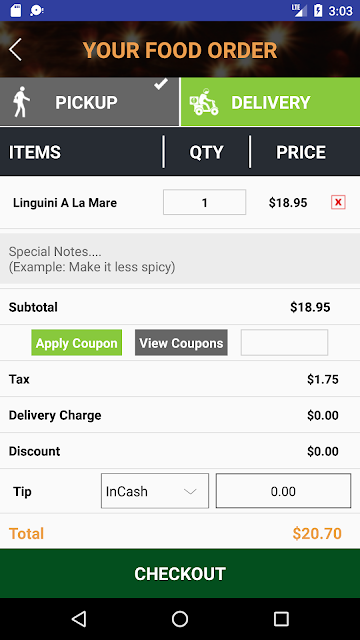Click the Special Notes text area
This screenshot has width=360, height=640.
pos(180,259)
